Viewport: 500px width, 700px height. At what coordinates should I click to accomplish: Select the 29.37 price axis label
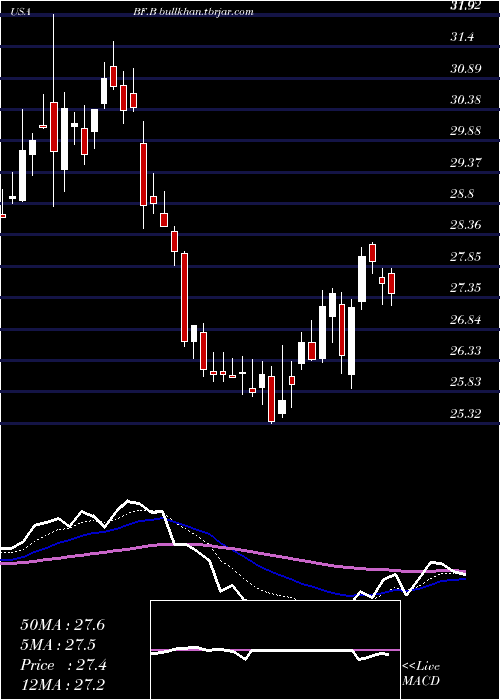[467, 163]
